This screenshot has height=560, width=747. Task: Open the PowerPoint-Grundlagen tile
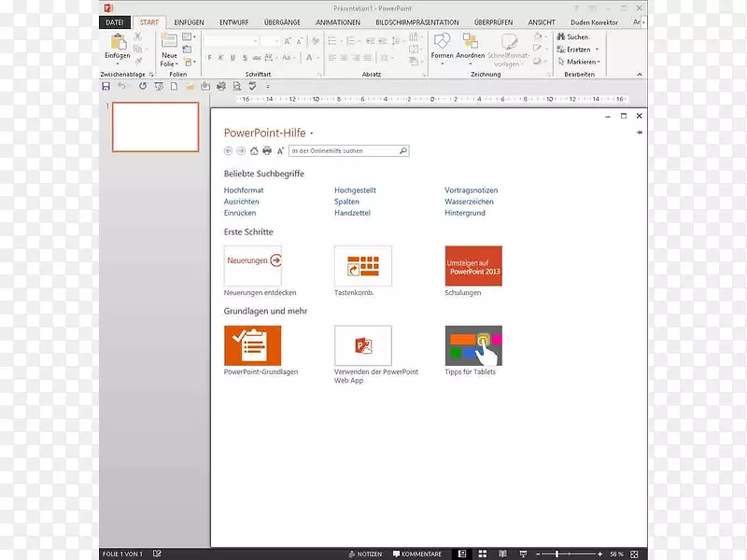pyautogui.click(x=252, y=346)
